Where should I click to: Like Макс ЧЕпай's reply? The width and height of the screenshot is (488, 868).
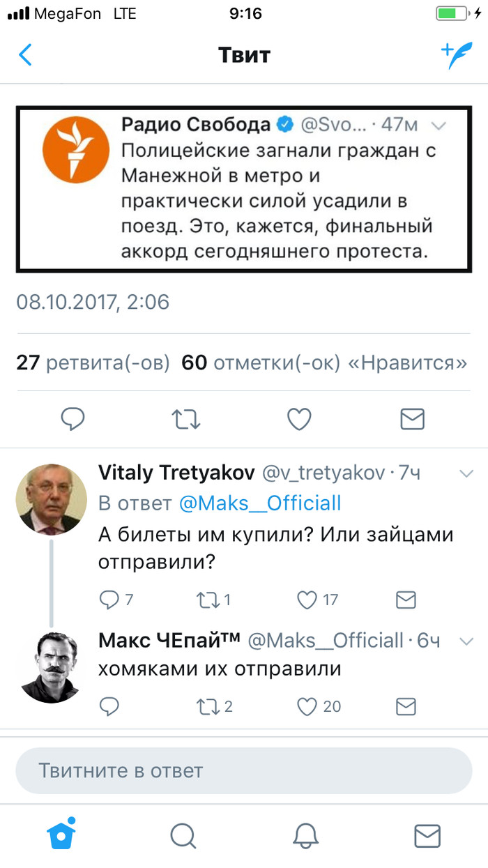[x=307, y=706]
